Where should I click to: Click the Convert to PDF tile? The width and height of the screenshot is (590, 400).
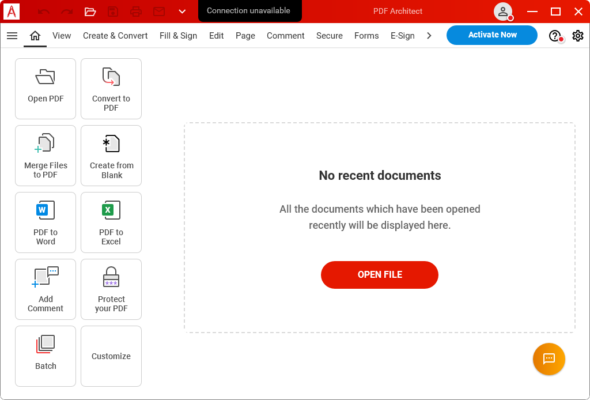coord(111,89)
